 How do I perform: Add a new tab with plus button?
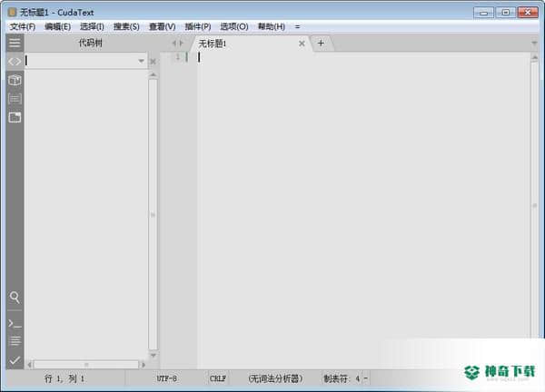click(321, 44)
